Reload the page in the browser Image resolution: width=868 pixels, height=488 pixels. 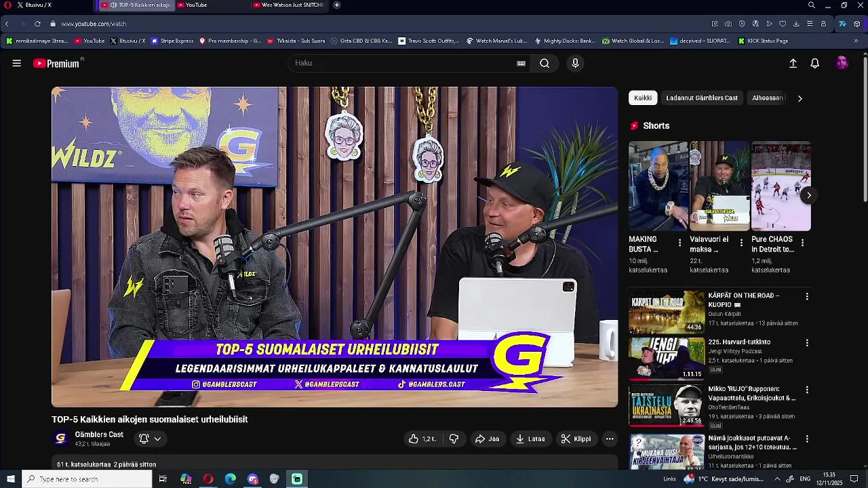(x=37, y=24)
